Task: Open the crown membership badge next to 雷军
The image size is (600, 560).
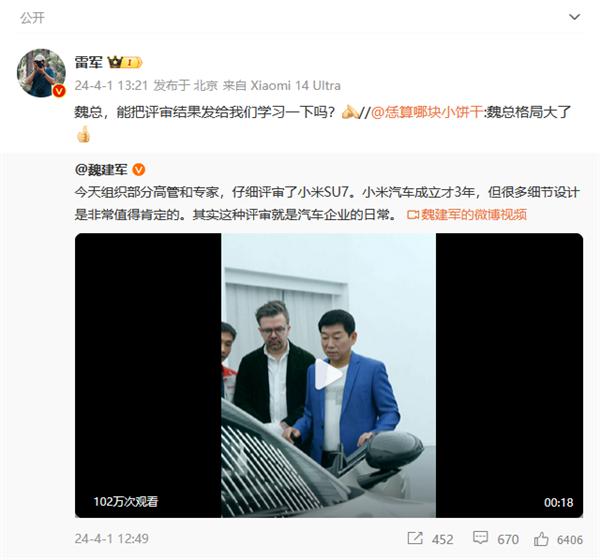Action: 124,62
